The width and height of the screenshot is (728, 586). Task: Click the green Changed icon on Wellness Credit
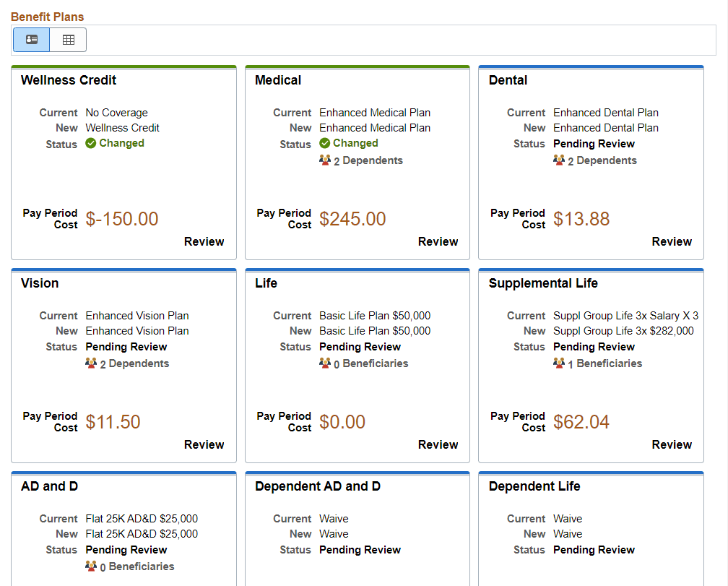92,143
